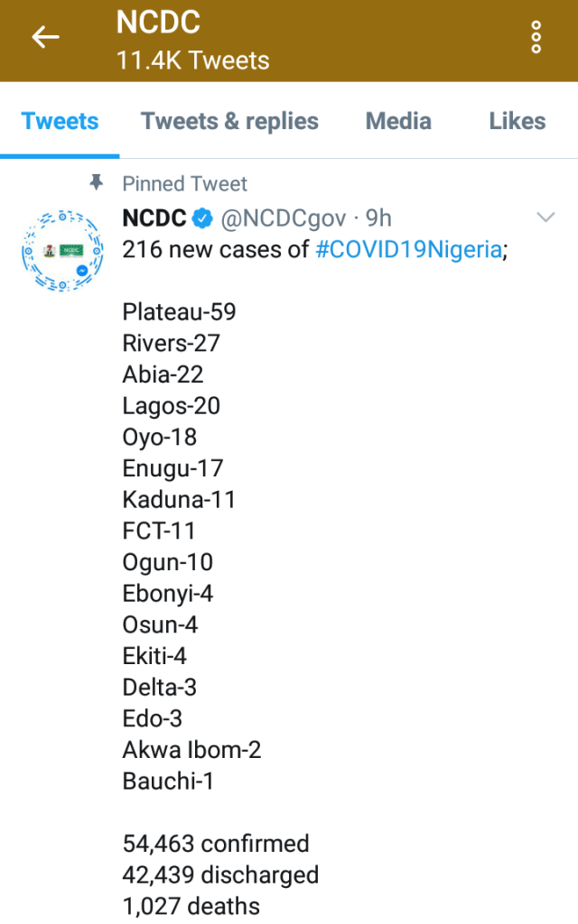Image resolution: width=578 pixels, height=924 pixels.
Task: Go to the Likes tab
Action: point(517,121)
